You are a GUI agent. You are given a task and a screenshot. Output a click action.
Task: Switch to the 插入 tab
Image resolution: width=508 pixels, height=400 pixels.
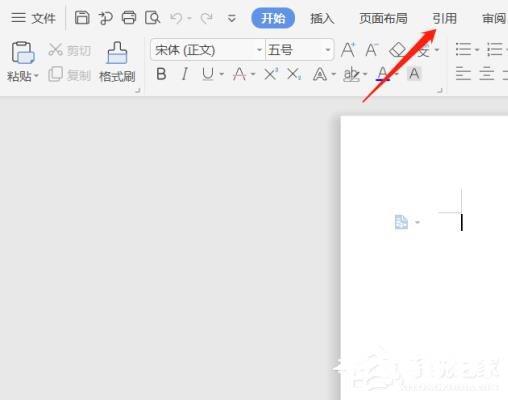coord(322,18)
